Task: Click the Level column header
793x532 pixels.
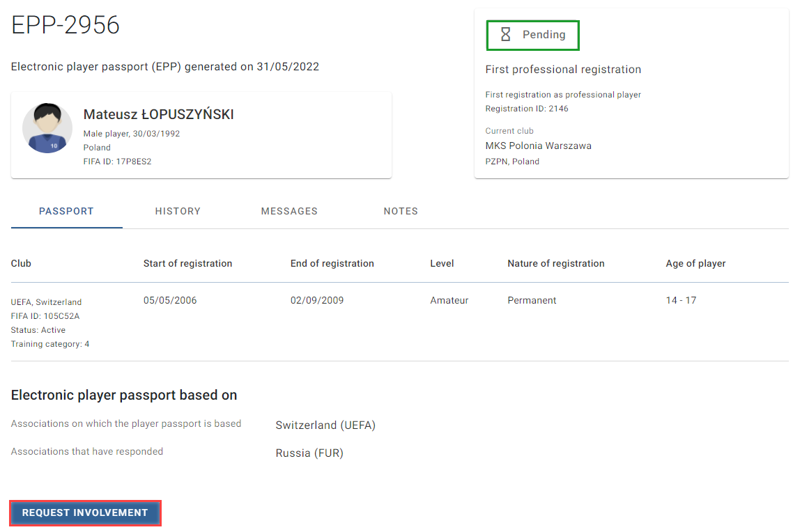Action: [x=442, y=263]
